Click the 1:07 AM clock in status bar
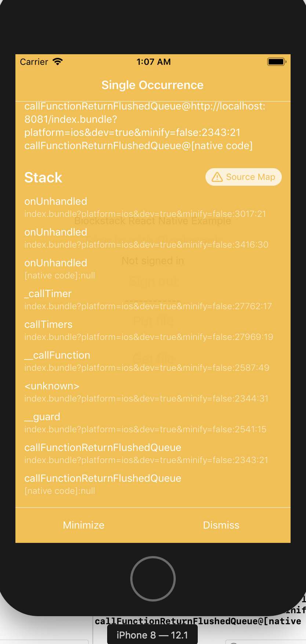This screenshot has width=306, height=644. click(154, 62)
